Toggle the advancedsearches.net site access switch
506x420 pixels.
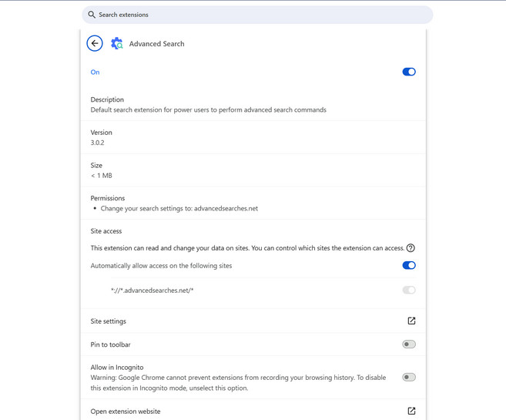point(409,291)
